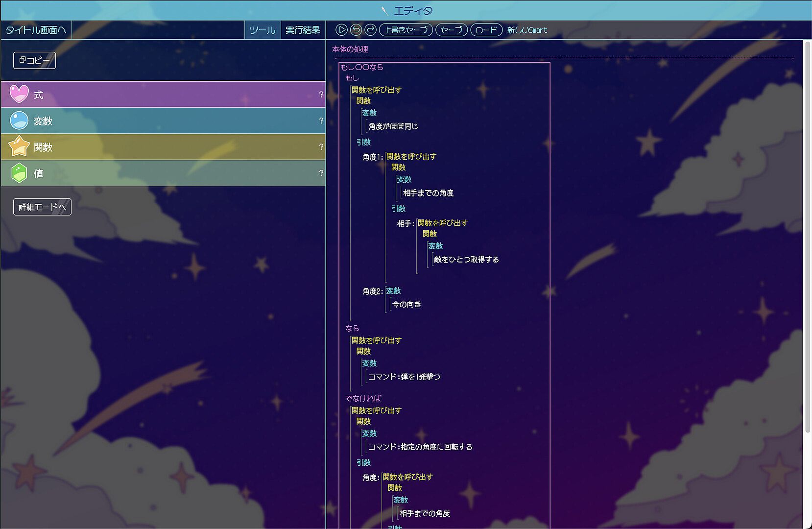Open help for the 関数 category

pyautogui.click(x=321, y=147)
